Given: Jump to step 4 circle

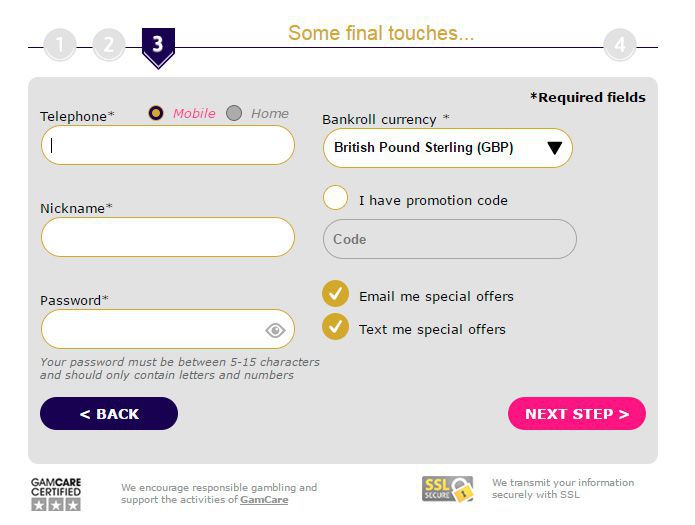Looking at the screenshot, I should pos(620,45).
